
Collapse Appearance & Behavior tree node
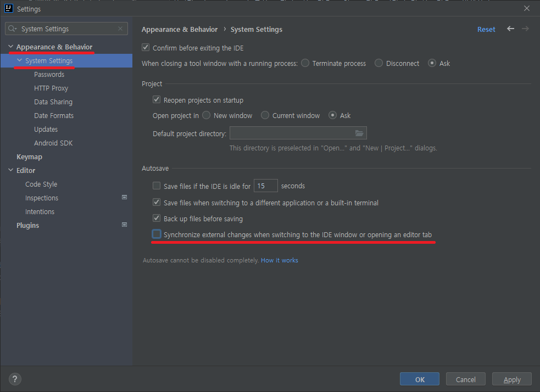10,47
